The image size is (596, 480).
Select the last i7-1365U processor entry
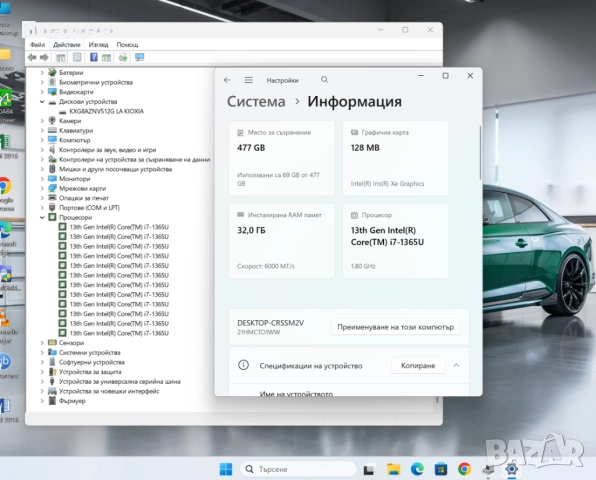(x=119, y=333)
